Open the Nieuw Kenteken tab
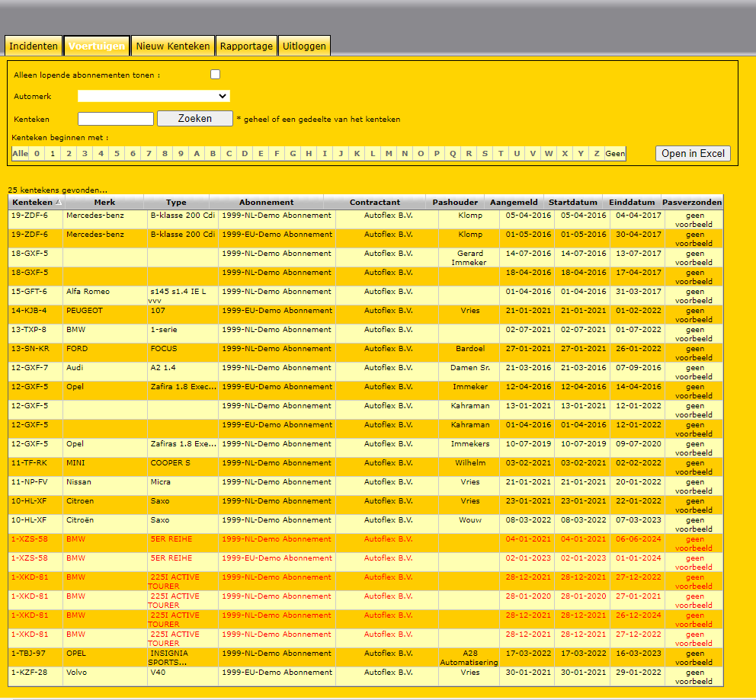 coord(173,46)
